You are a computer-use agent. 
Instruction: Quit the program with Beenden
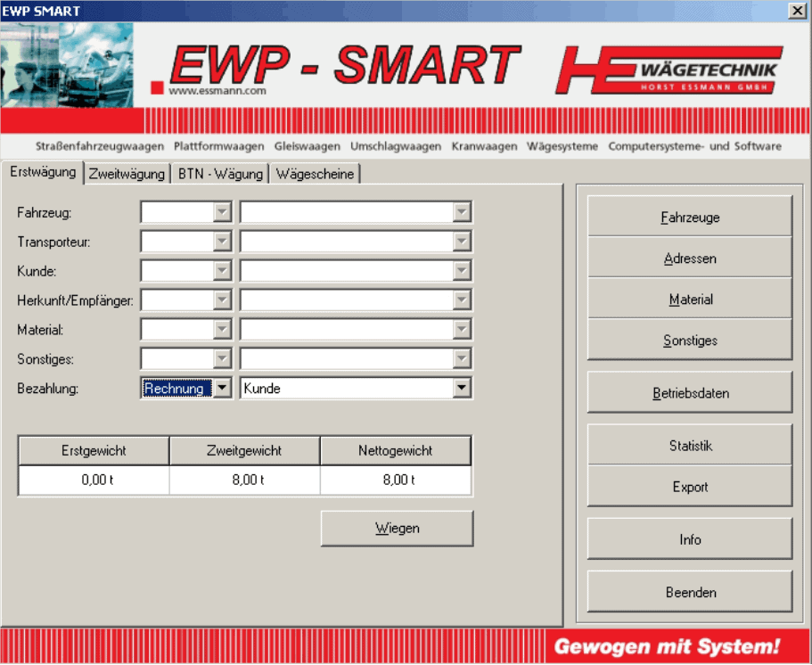coord(690,592)
